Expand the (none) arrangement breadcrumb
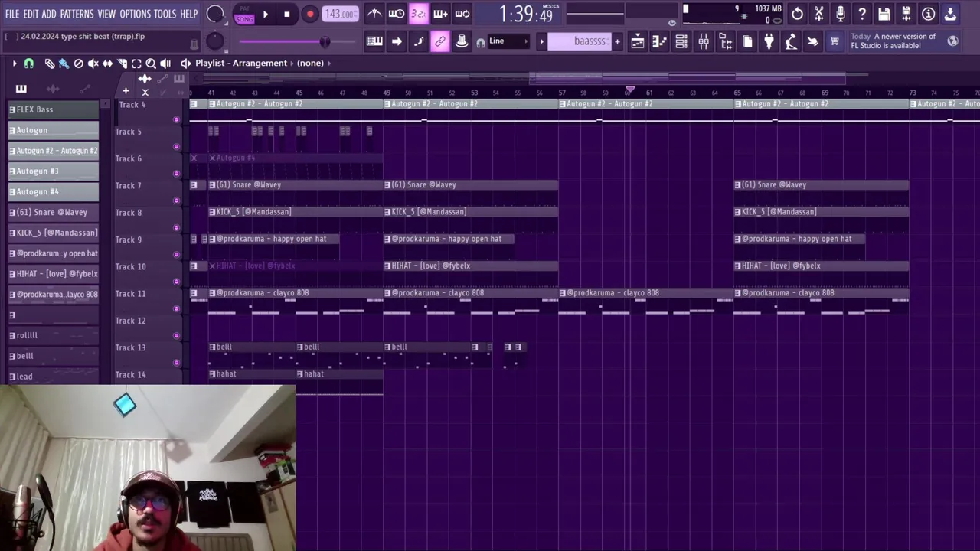The width and height of the screenshot is (980, 551). (x=329, y=64)
